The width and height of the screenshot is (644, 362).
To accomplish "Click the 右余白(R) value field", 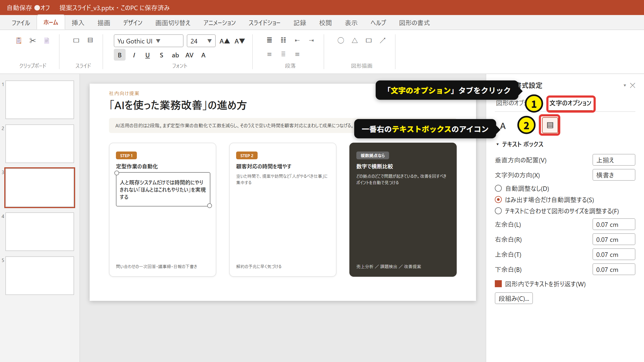I will (x=614, y=239).
